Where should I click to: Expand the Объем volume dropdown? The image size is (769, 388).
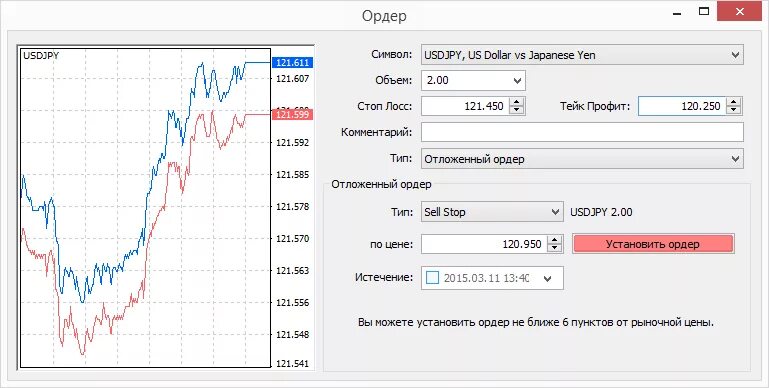click(x=517, y=81)
